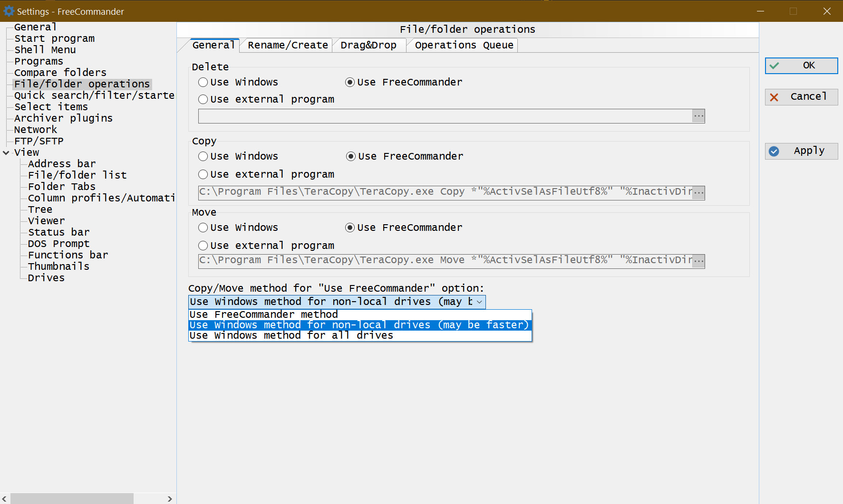Click the right arrow on tree horizontal scrollbar
843x504 pixels.
click(x=170, y=499)
